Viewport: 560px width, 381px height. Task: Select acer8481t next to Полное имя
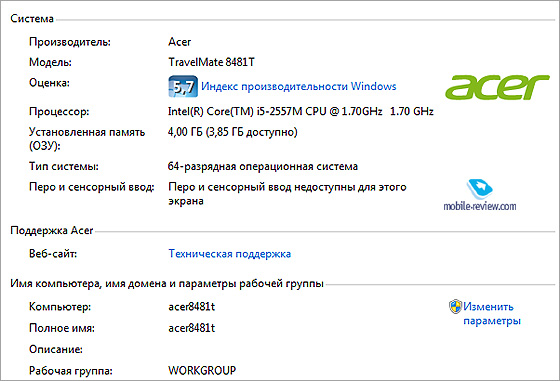tap(191, 328)
